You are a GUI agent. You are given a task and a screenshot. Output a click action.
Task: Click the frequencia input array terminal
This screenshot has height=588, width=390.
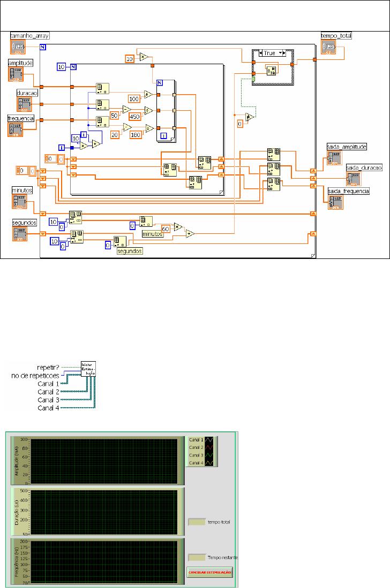pos(16,129)
